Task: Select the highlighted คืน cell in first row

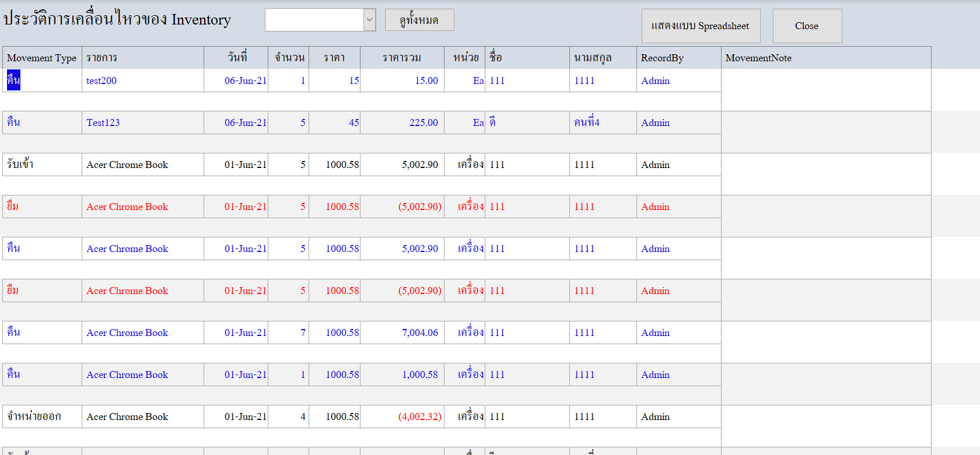Action: coord(14,80)
